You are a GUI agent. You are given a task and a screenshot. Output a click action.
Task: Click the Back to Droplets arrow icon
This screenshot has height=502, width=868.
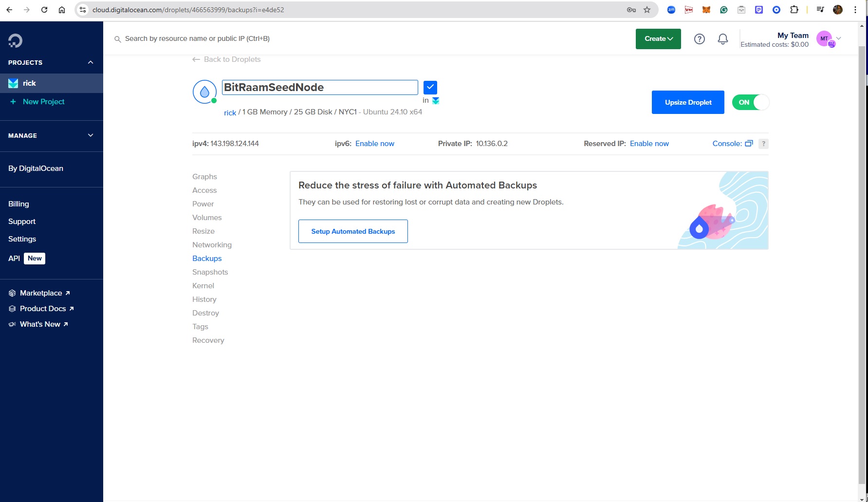196,59
